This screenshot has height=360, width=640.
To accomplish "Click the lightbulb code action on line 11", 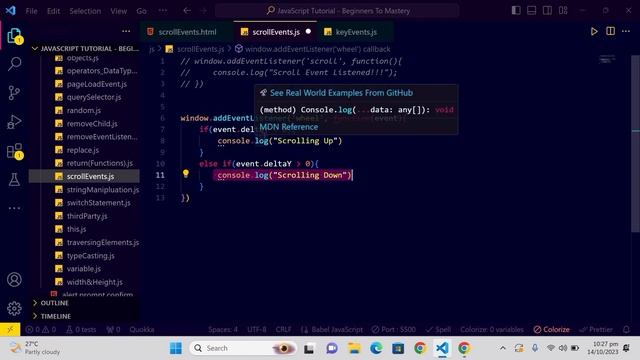I will (x=186, y=174).
